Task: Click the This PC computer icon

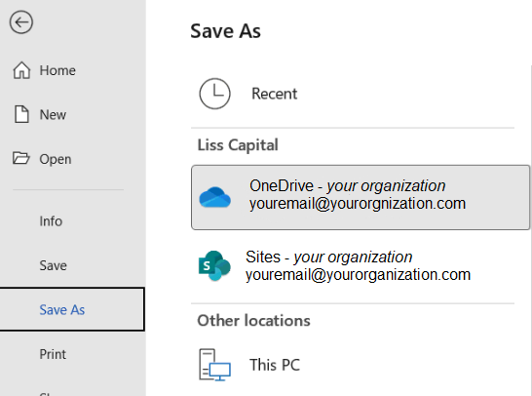Action: click(214, 365)
